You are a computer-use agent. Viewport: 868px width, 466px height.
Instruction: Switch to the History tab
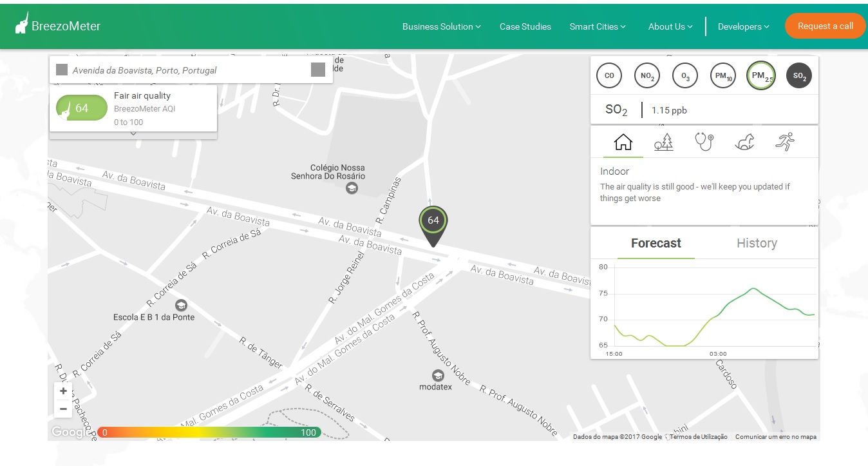pyautogui.click(x=757, y=243)
